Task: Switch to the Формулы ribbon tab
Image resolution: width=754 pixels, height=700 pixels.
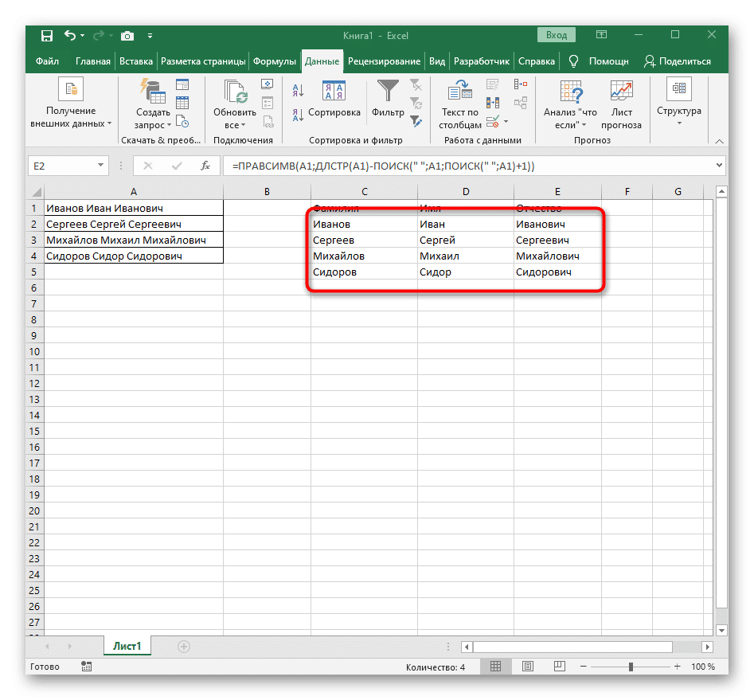Action: (275, 61)
